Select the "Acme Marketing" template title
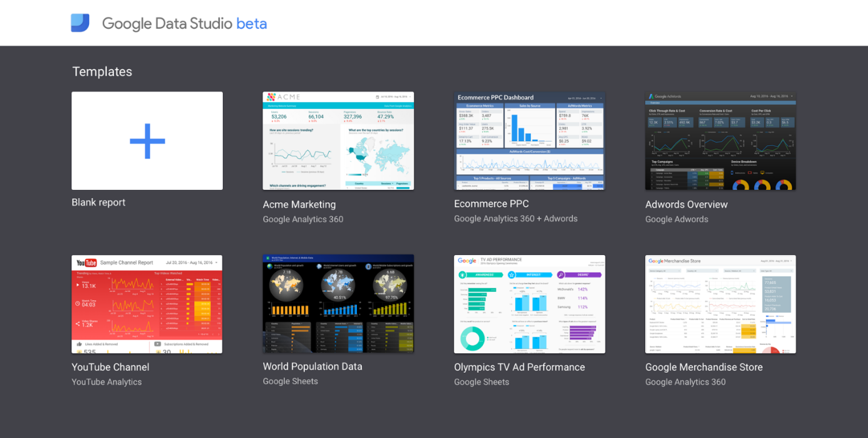Image resolution: width=868 pixels, height=438 pixels. 299,204
